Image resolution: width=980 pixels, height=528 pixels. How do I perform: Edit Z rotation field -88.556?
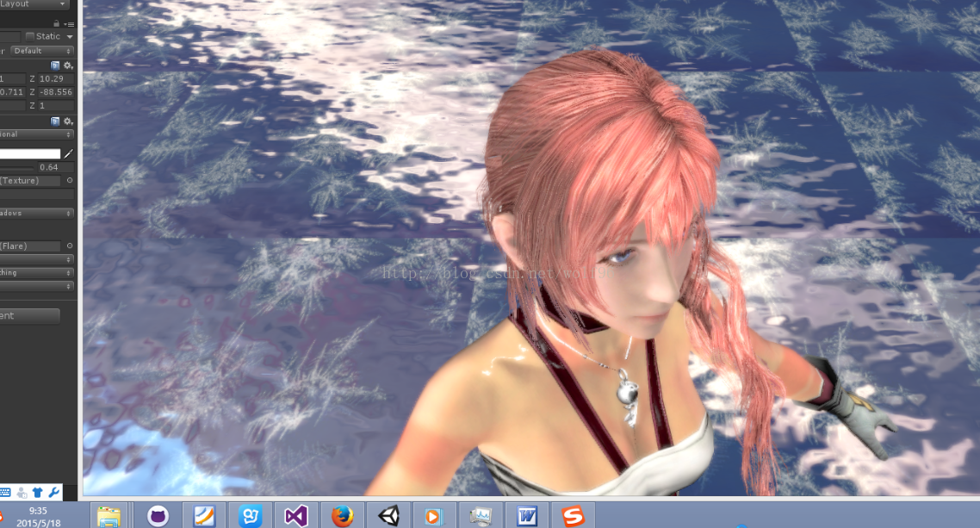tap(56, 92)
